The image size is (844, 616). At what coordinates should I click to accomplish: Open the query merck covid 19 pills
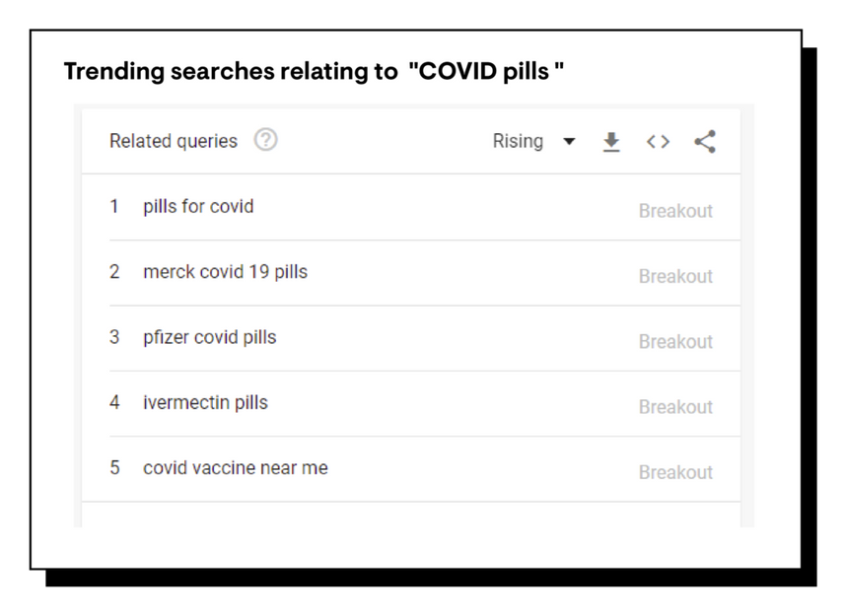225,272
